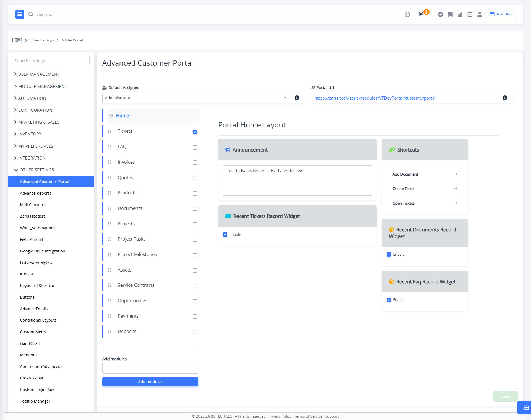Open the Default Assignee Administrator dropdown
The height and width of the screenshot is (420, 531).
coord(195,98)
